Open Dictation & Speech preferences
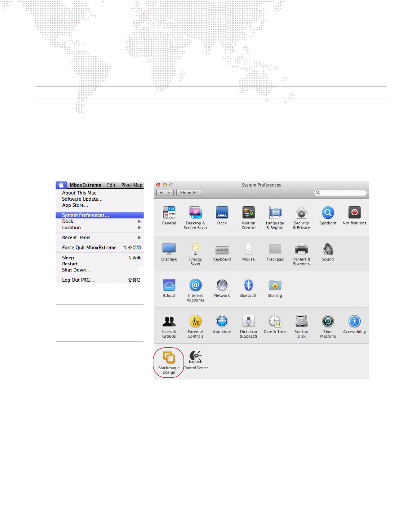Screen dimensions: 411x532 (249, 327)
